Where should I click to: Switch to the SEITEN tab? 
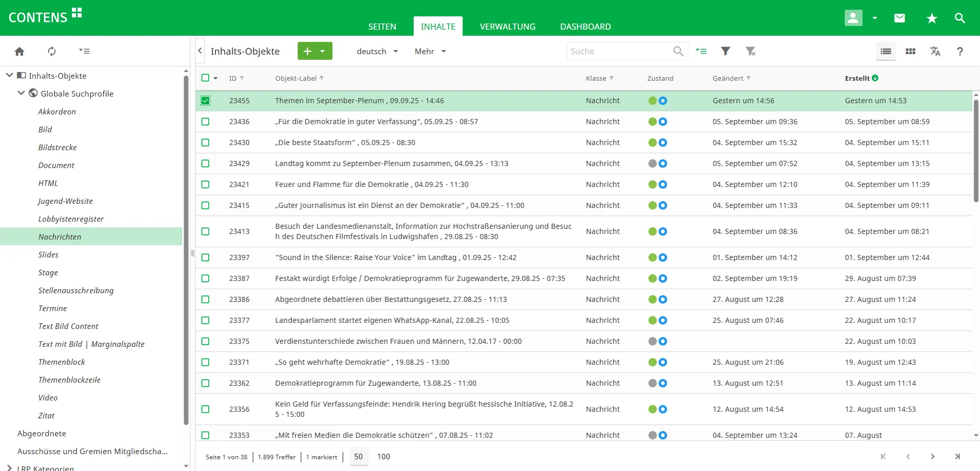tap(382, 27)
